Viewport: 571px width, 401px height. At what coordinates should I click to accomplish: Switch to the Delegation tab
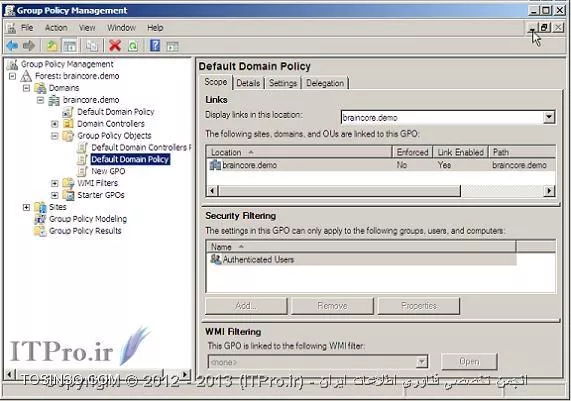tap(325, 83)
